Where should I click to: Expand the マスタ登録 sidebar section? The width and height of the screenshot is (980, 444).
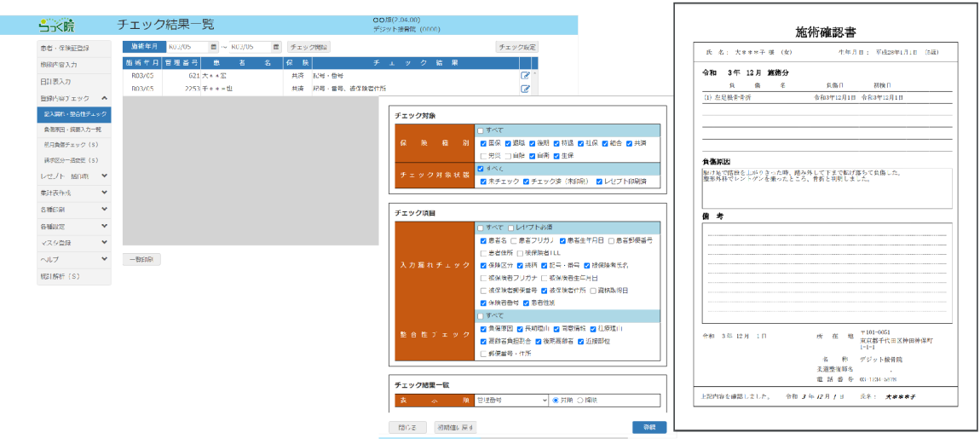[x=104, y=241]
